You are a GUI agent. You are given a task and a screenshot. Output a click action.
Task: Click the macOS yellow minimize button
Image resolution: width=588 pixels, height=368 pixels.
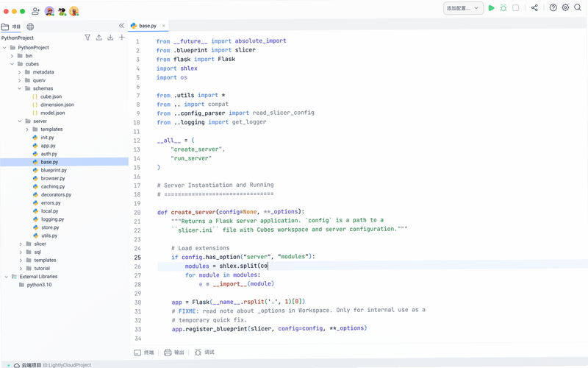click(14, 11)
